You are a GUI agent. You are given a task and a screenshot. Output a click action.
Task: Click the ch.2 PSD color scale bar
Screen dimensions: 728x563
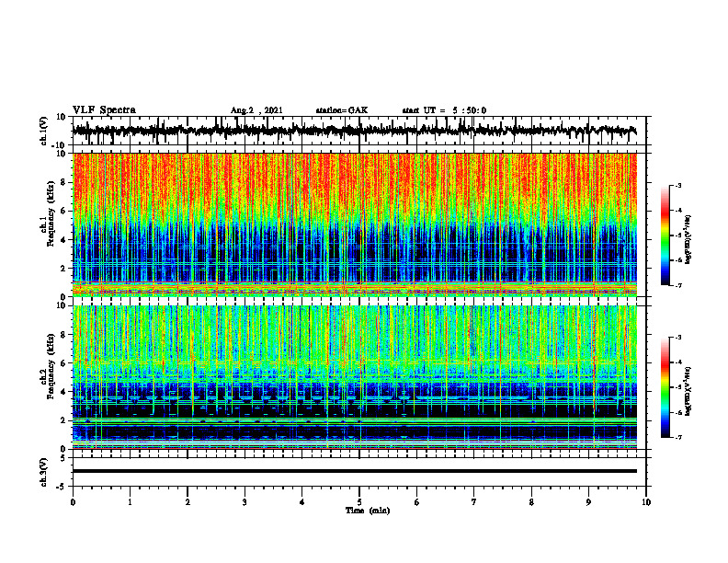click(x=665, y=387)
